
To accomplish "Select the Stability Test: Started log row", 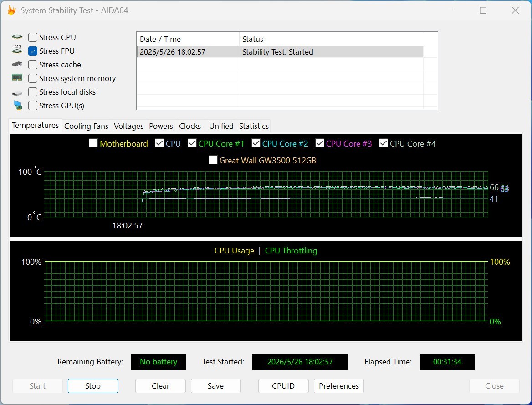I will (280, 52).
